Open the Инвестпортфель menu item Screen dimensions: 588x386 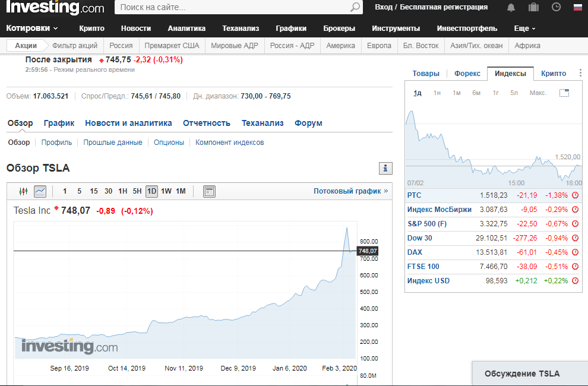click(467, 29)
